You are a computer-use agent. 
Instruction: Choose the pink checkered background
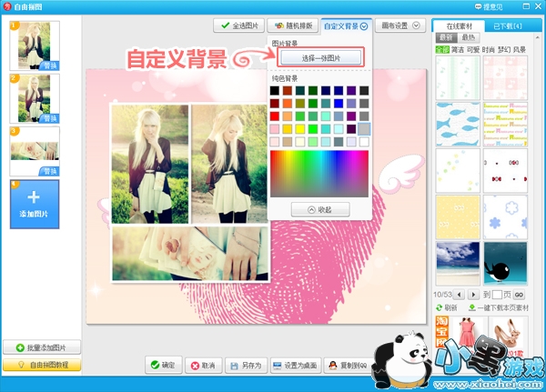[x=505, y=78]
